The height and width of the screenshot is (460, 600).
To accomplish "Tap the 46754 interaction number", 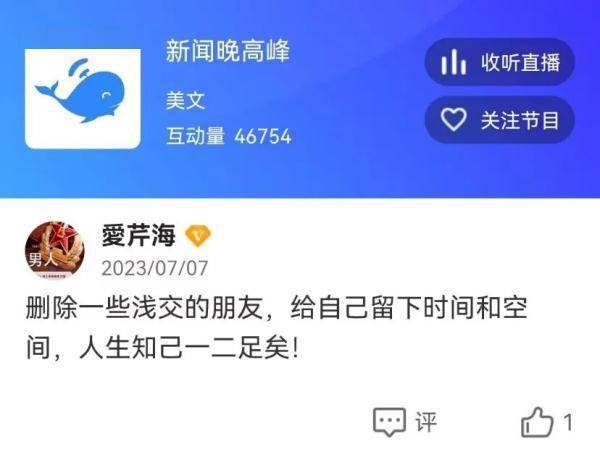I will point(263,136).
